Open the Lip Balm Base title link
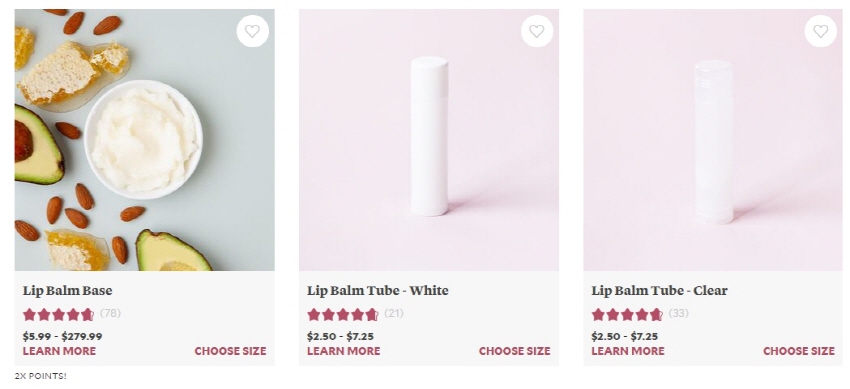 coord(68,291)
